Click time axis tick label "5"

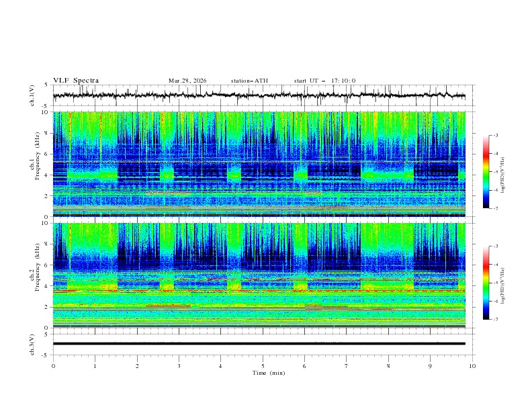pyautogui.click(x=263, y=366)
